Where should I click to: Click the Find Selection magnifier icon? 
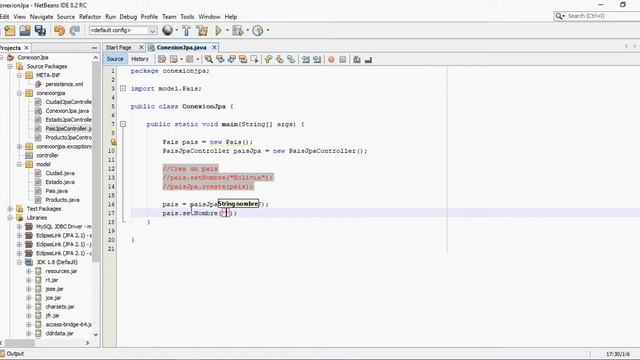coord(209,60)
